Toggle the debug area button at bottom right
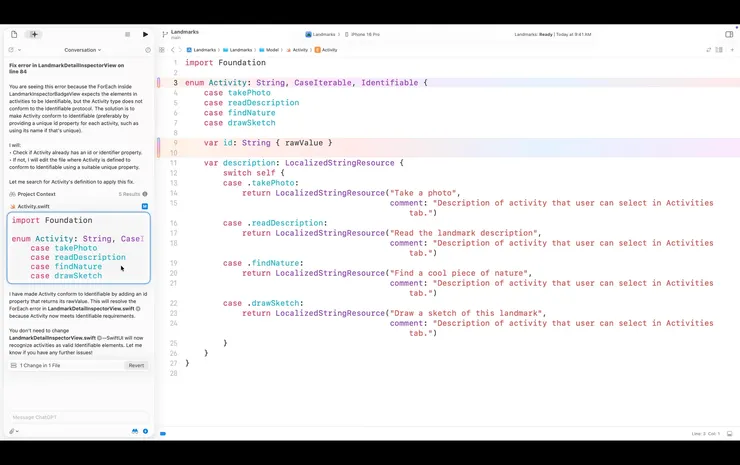 730,433
